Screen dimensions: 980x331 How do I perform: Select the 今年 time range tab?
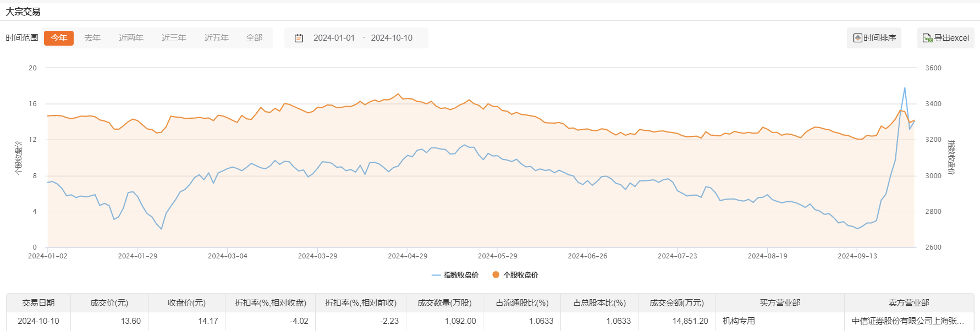[59, 38]
